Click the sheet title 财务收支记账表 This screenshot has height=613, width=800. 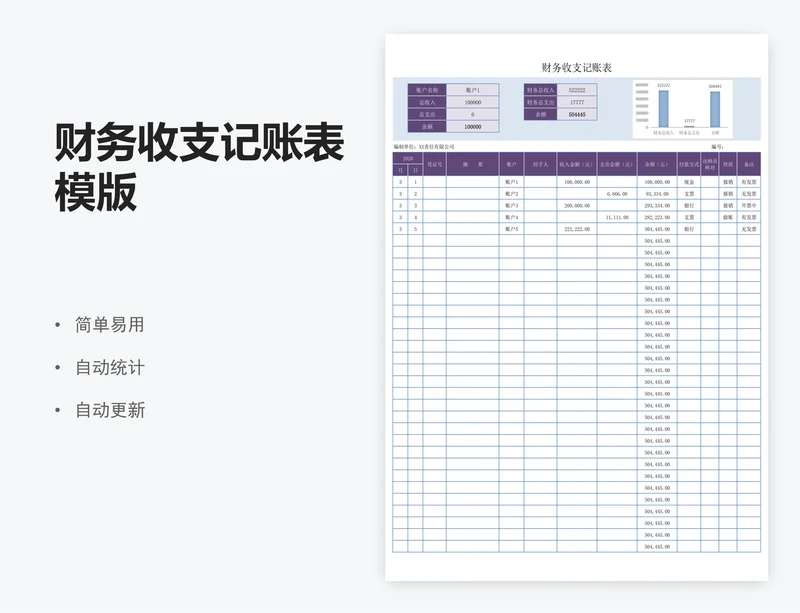(x=577, y=67)
